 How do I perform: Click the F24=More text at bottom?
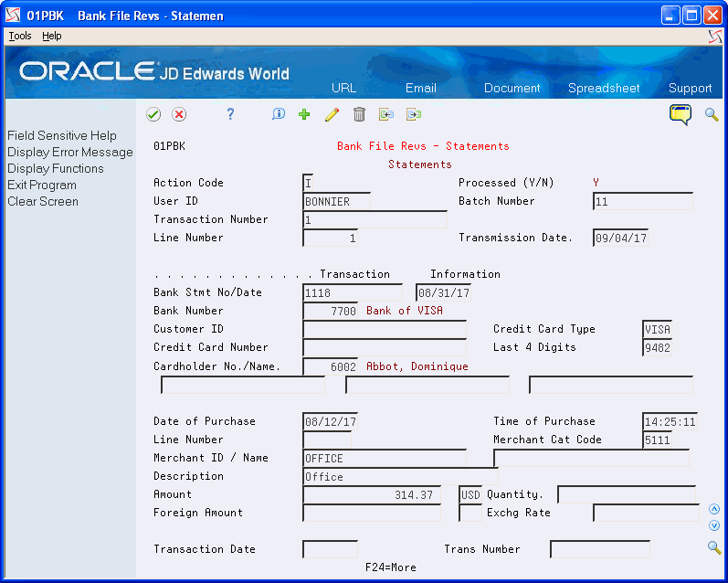tap(390, 567)
